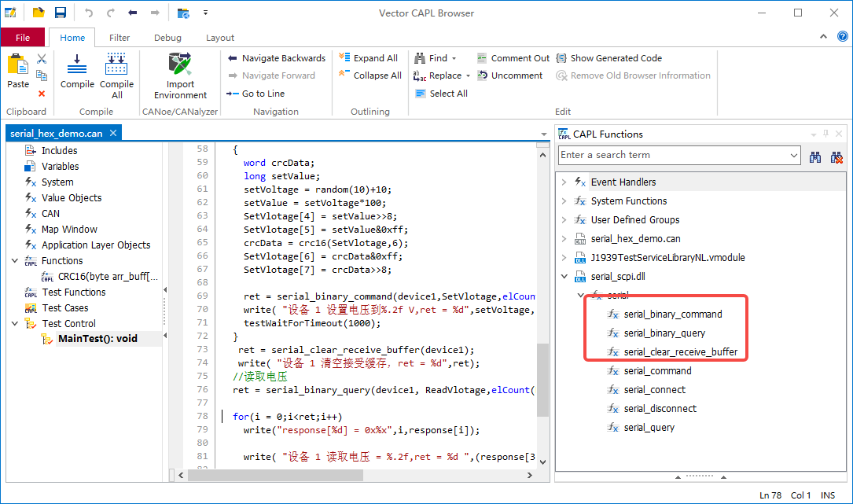The image size is (853, 504).
Task: Collapse the serial_scpi.dll node
Action: pos(564,277)
